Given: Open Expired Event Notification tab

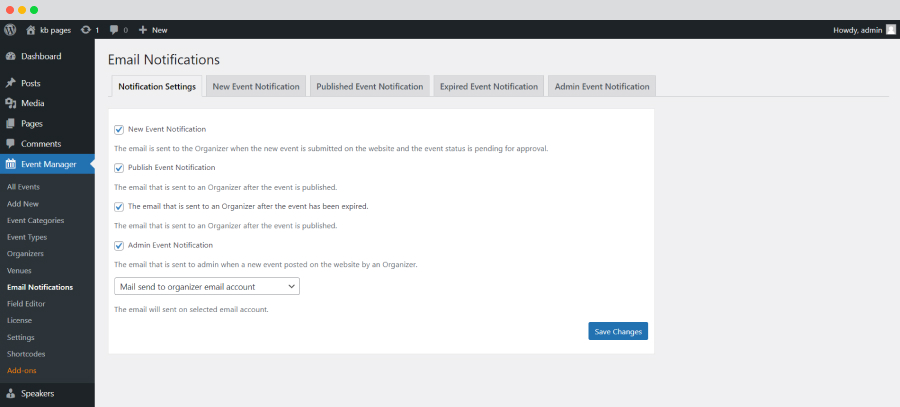Looking at the screenshot, I should (x=488, y=87).
